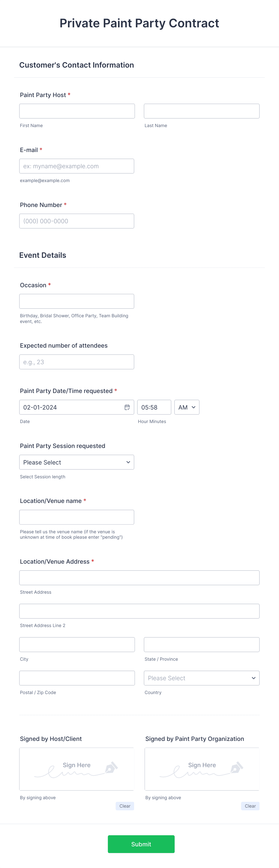Click the Location/Venue name field
This screenshot has width=279, height=868.
click(77, 517)
